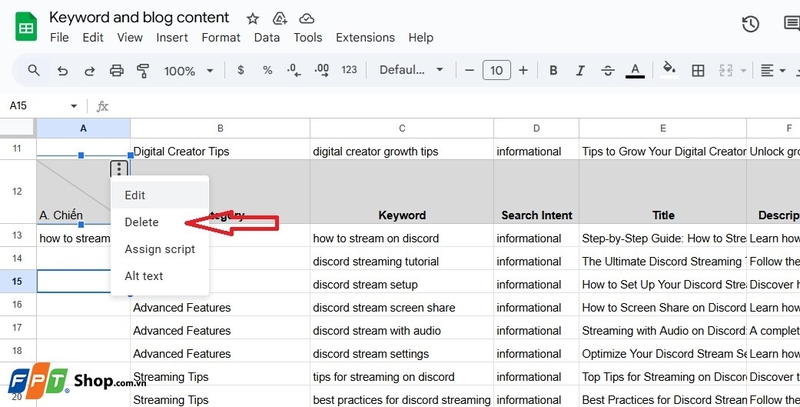Click the formula bar input
This screenshot has width=800, height=407.
454,106
